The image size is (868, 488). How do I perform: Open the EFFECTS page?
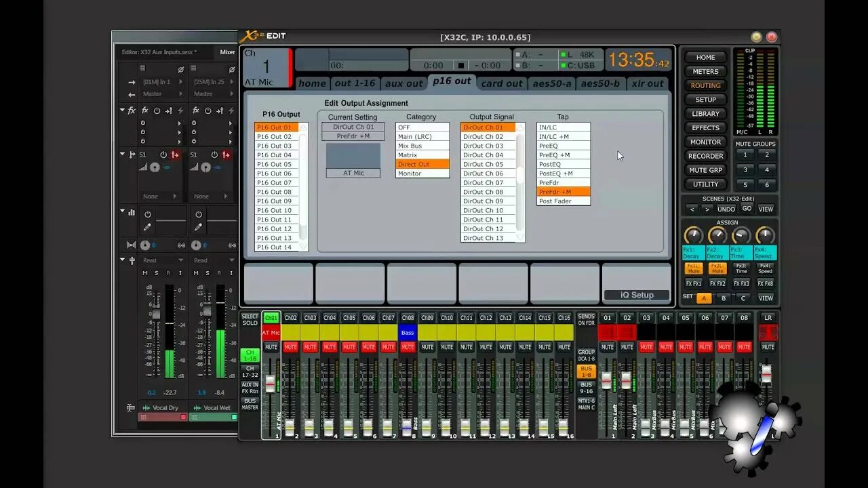click(x=705, y=128)
